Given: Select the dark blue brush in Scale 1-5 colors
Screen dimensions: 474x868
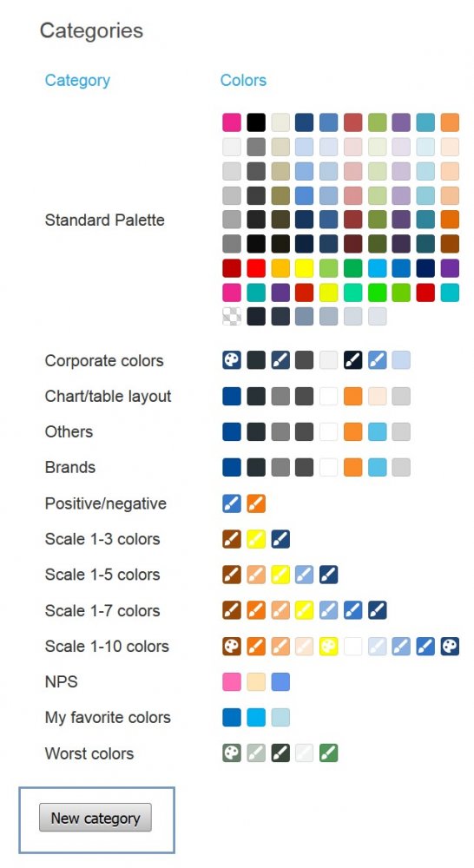Looking at the screenshot, I should 328,575.
